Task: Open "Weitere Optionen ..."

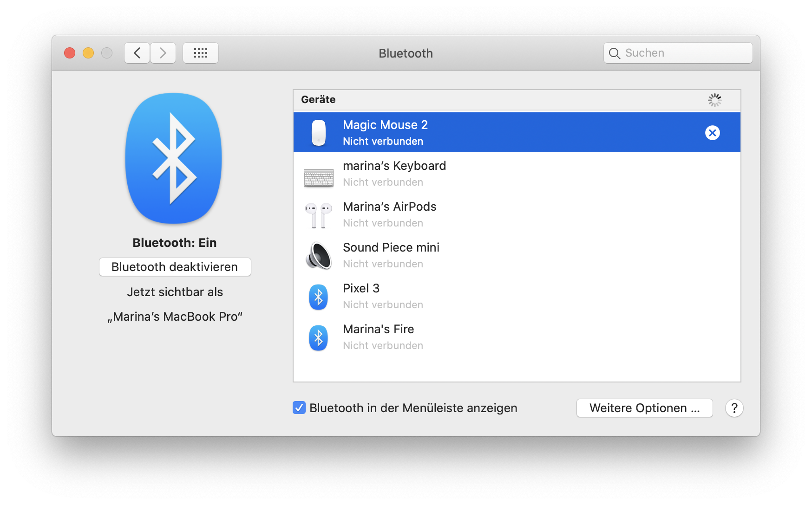Action: [644, 408]
